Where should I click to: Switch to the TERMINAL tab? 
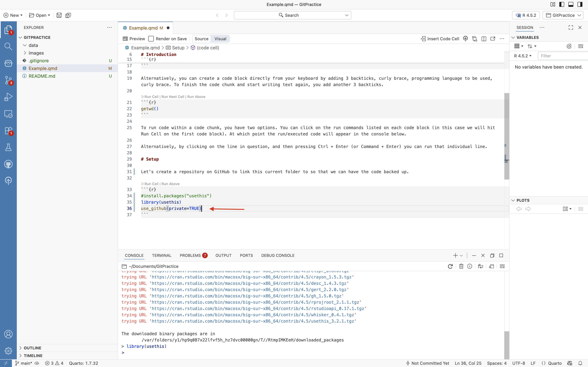[x=162, y=255]
